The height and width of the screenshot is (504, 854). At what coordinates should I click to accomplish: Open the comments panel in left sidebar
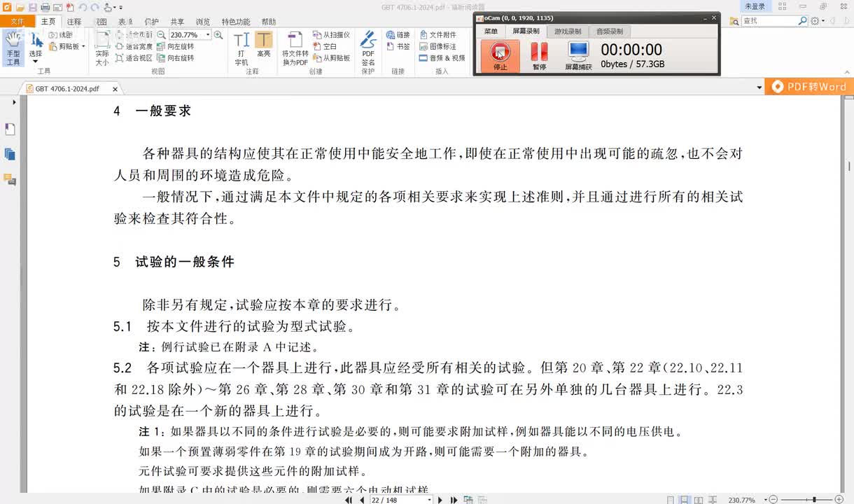10,180
